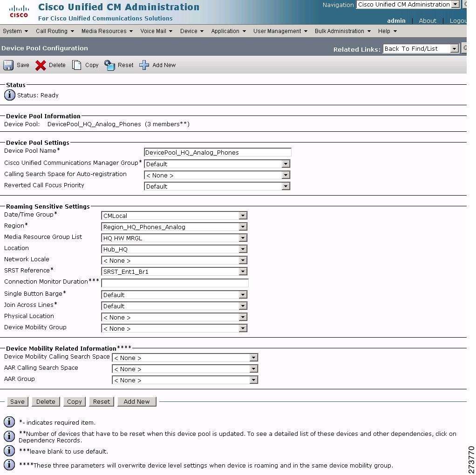
Task: Click the Logout link
Action: [x=458, y=20]
